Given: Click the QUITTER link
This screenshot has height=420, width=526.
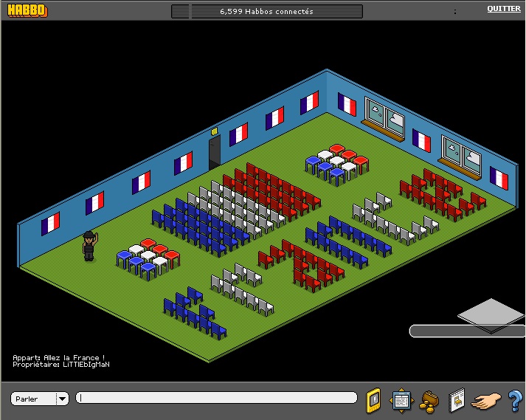Looking at the screenshot, I should coord(503,9).
